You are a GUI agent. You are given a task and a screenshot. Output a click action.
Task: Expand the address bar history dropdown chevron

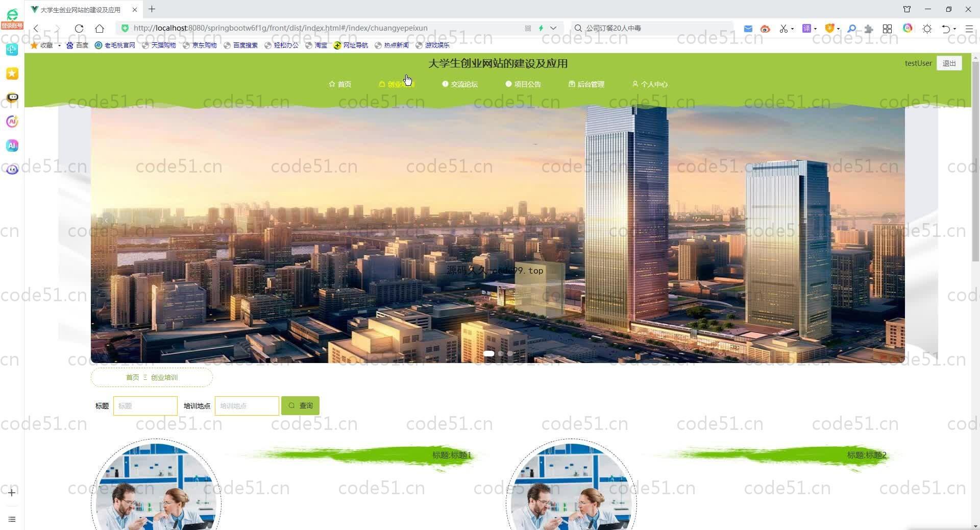point(553,28)
